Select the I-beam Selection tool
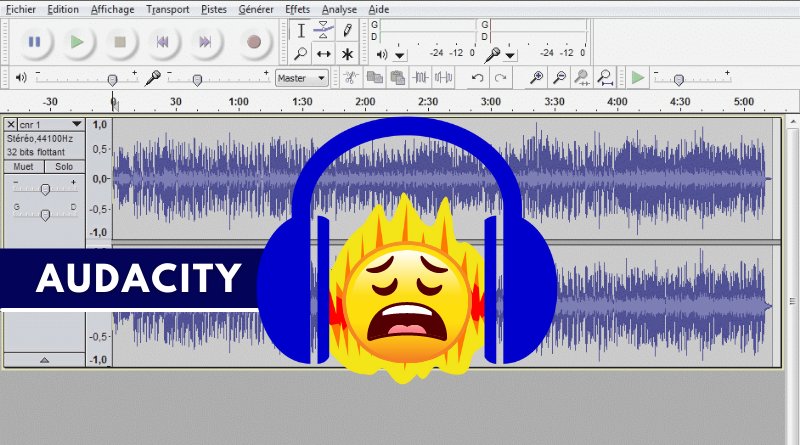 pos(301,31)
